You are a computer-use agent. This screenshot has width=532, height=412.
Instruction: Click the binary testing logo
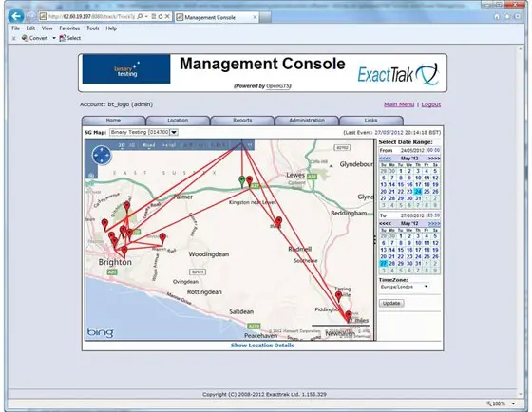coord(126,69)
